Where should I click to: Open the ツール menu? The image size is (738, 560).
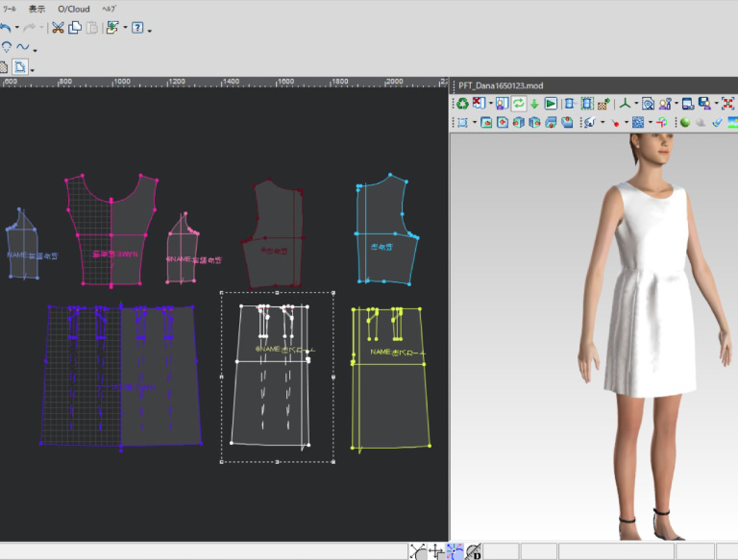pyautogui.click(x=9, y=9)
